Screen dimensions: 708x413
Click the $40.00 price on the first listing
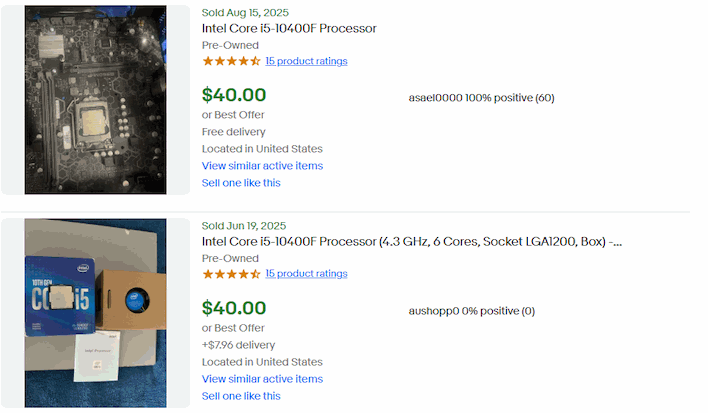tap(234, 95)
